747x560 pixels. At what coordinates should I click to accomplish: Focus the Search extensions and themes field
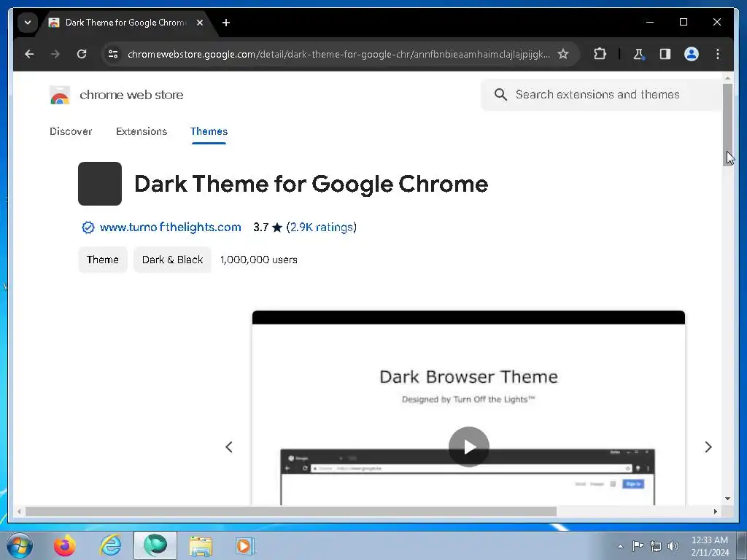coord(601,94)
